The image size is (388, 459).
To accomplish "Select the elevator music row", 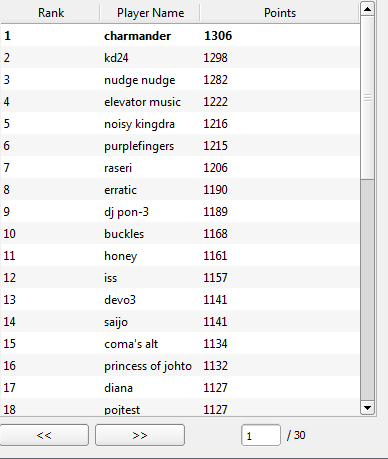I will pos(180,102).
